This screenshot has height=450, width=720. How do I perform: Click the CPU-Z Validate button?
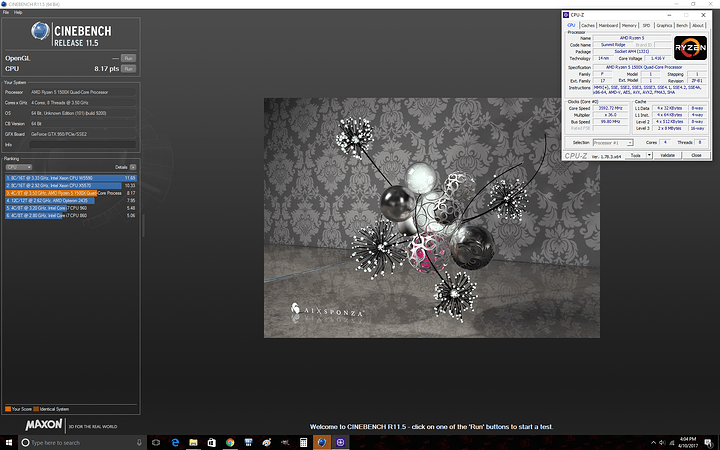[x=667, y=155]
